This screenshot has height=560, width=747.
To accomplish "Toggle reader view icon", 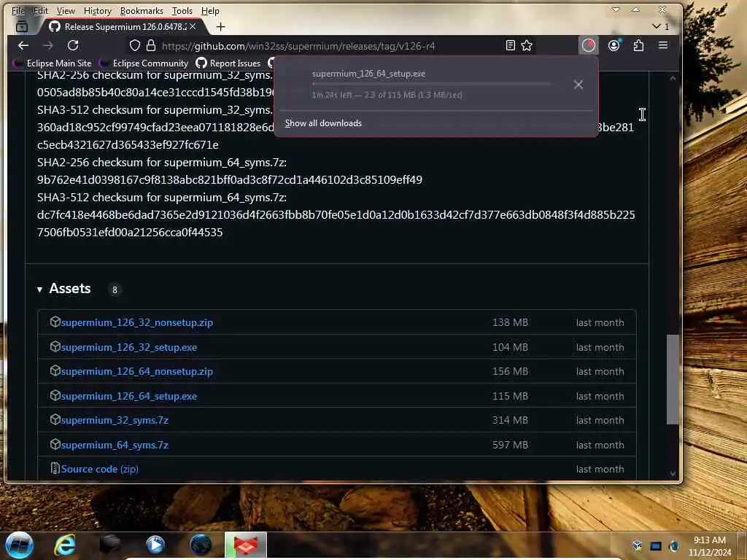I will (x=510, y=46).
